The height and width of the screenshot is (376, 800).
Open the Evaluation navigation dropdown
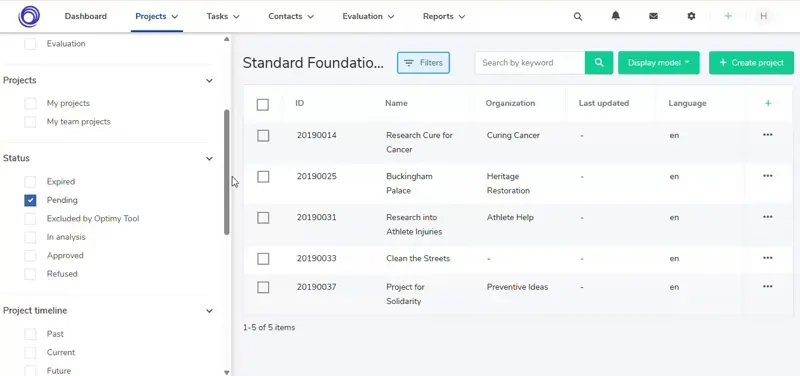[368, 16]
